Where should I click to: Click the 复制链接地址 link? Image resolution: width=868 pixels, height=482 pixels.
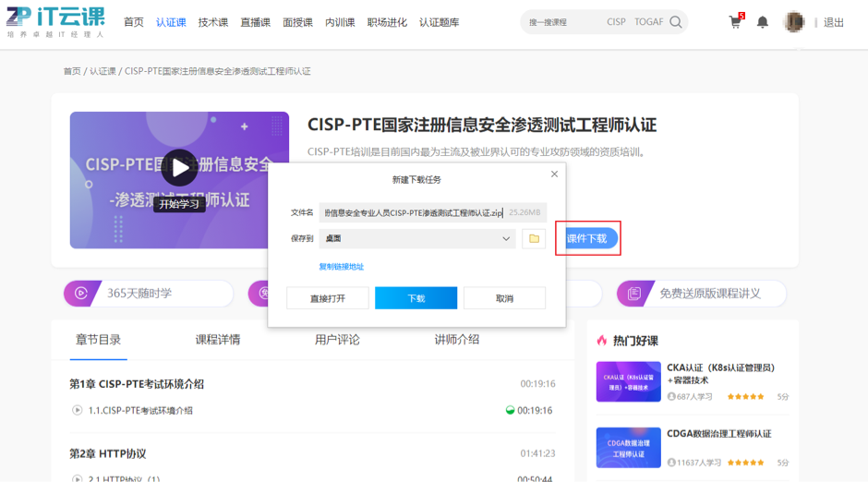click(x=342, y=267)
